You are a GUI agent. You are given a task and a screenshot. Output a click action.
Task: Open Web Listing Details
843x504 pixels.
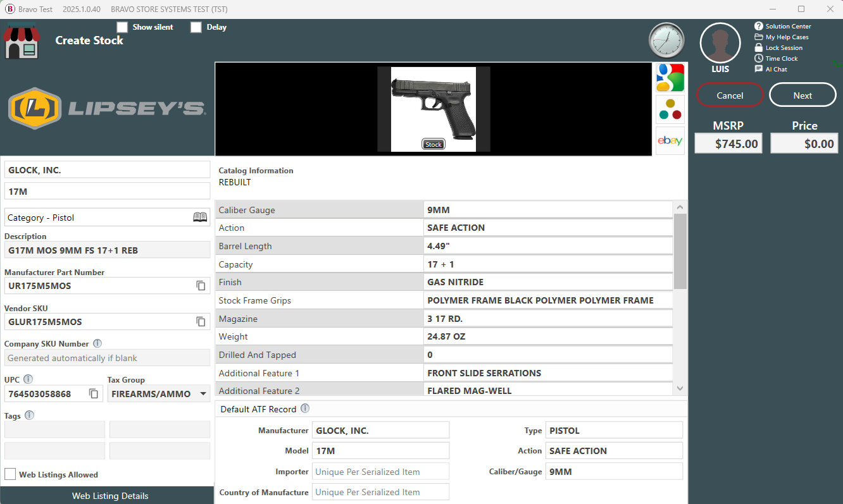[108, 496]
